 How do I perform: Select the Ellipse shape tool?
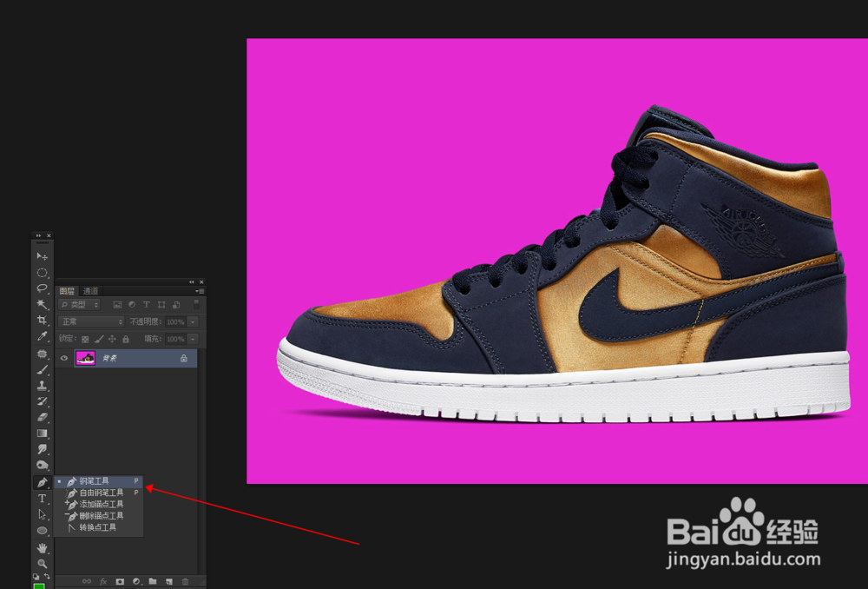[x=42, y=531]
